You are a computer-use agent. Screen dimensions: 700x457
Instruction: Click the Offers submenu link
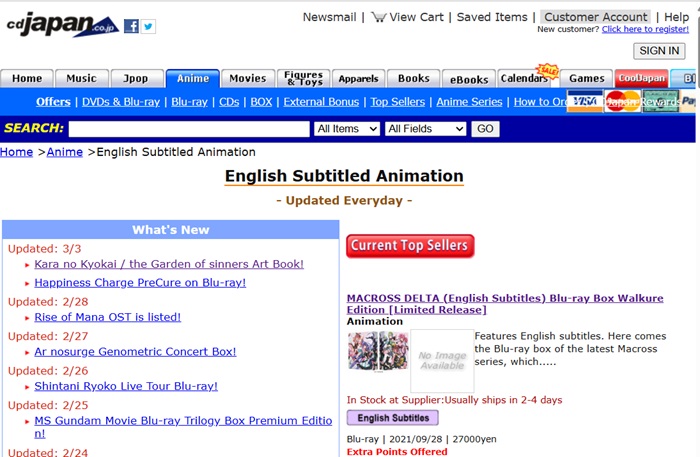[x=53, y=102]
